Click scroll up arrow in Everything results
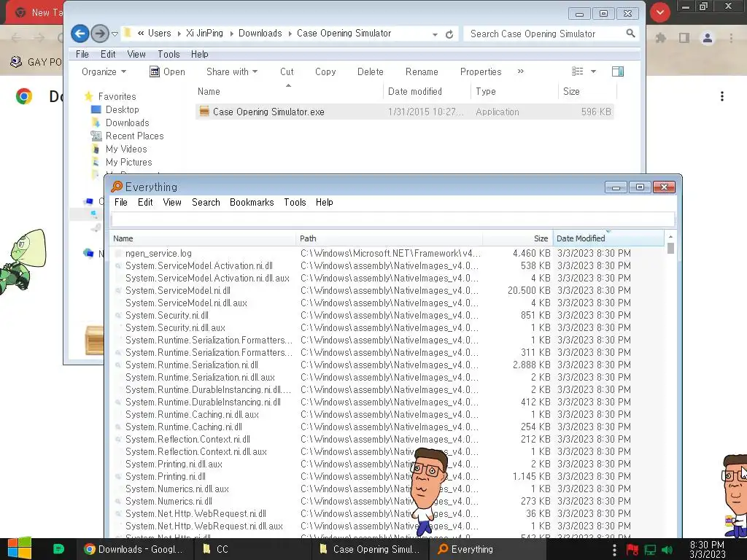Screen dimensions: 747x560 point(670,237)
